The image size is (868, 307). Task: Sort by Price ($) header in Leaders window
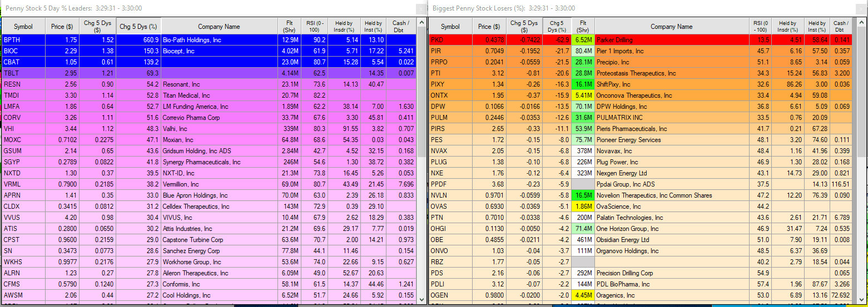[62, 26]
